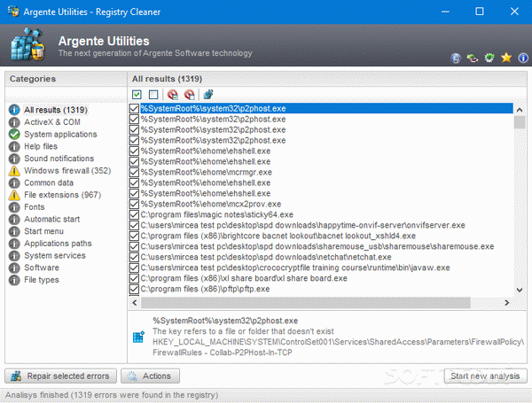
Task: Uncheck the sharemouse.exe entry checkbox
Action: click(135, 246)
